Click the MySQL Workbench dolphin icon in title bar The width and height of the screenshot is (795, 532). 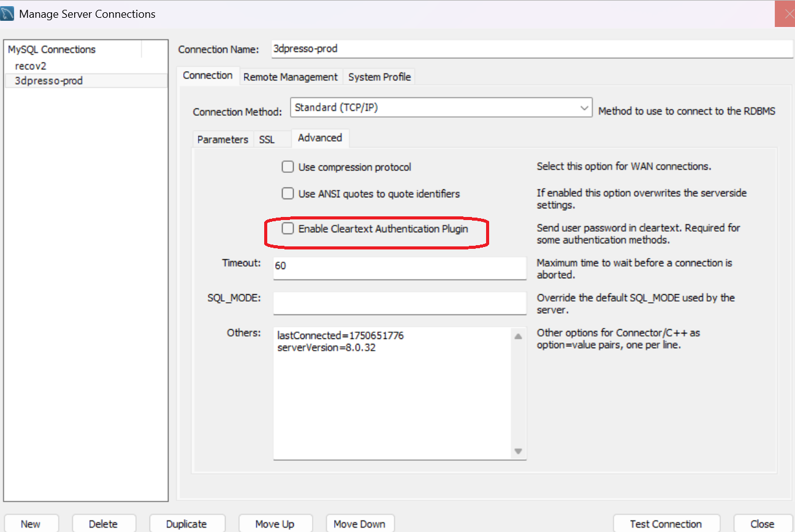click(x=8, y=13)
